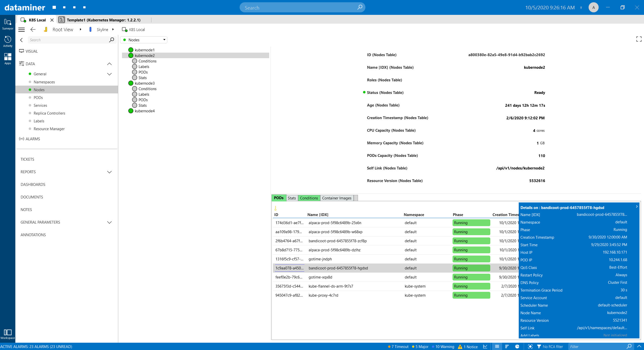Click the alarm trend graph icon

tap(485, 346)
